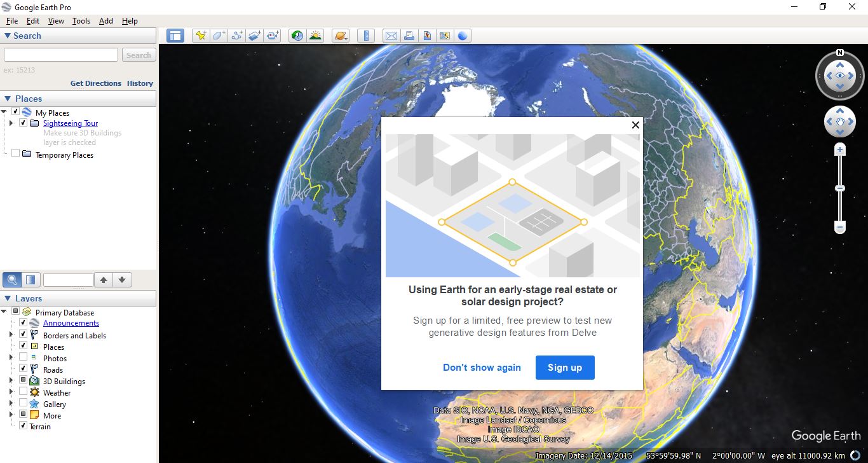This screenshot has width=868, height=463.
Task: Start the Record a Tour tool
Action: [273, 36]
